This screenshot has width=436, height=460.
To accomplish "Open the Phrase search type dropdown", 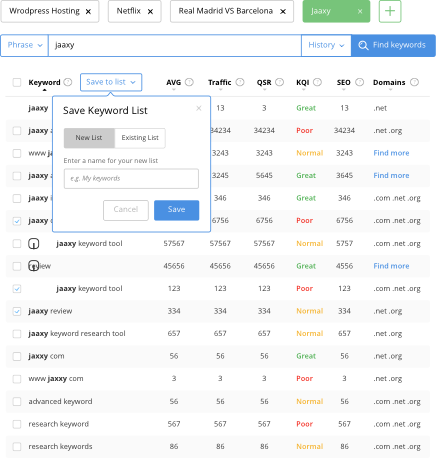I will (25, 45).
